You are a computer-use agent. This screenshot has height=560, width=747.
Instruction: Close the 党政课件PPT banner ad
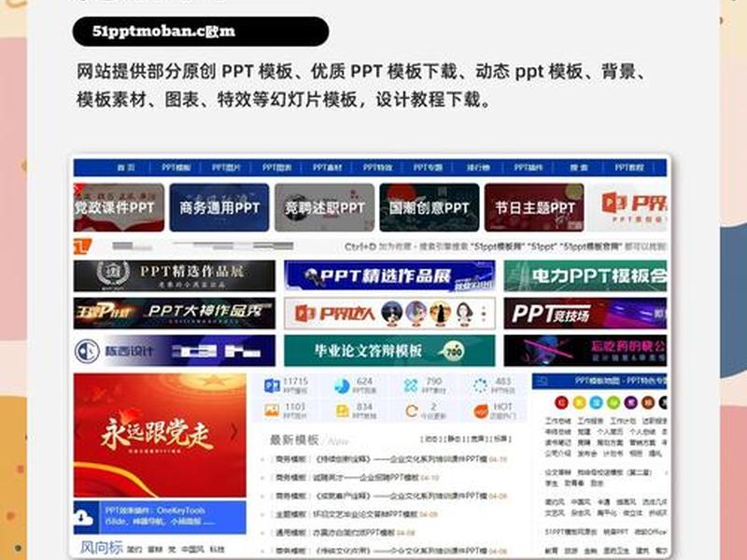click(78, 190)
